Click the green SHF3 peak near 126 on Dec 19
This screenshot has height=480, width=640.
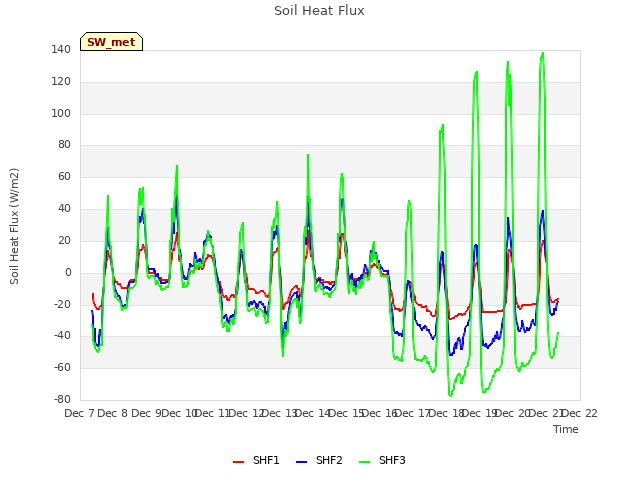(x=476, y=72)
